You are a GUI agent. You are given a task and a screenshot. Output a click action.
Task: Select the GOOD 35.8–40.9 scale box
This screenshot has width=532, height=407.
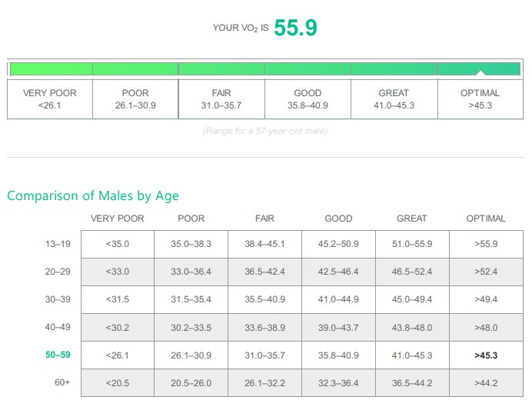pos(308,99)
